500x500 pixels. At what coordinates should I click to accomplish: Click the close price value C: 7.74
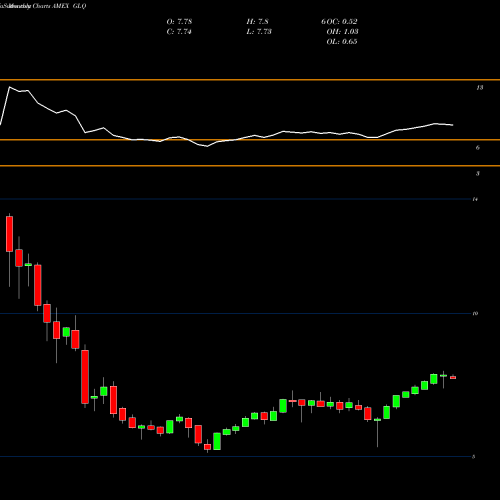pyautogui.click(x=179, y=32)
